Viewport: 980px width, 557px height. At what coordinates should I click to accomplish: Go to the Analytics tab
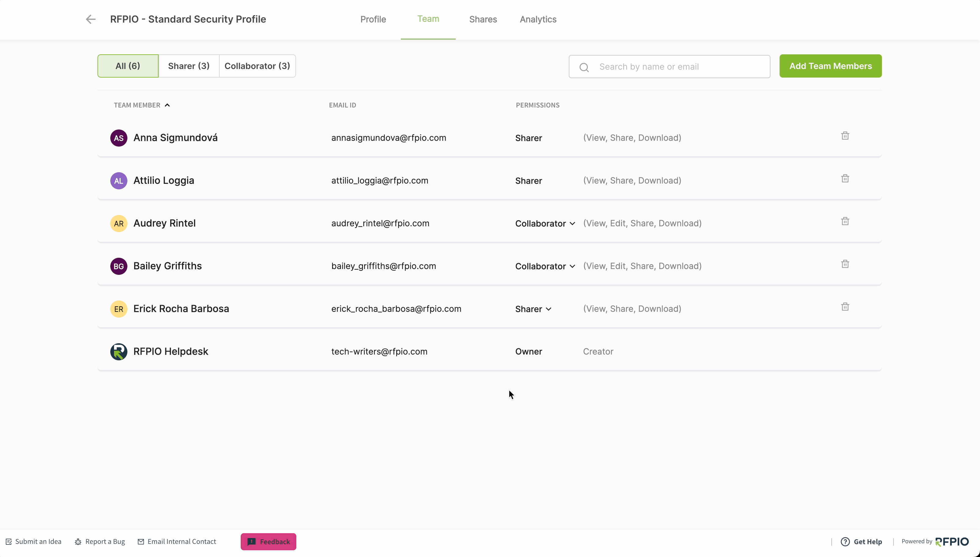538,19
